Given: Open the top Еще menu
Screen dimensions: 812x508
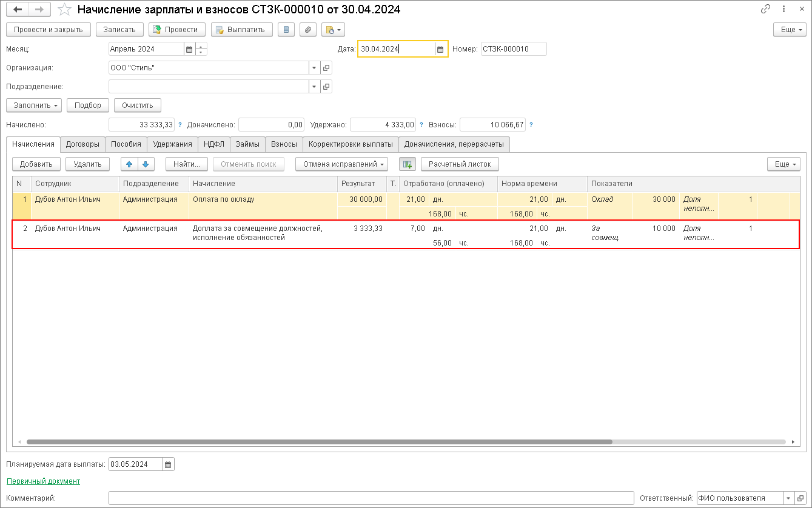Looking at the screenshot, I should pyautogui.click(x=789, y=29).
